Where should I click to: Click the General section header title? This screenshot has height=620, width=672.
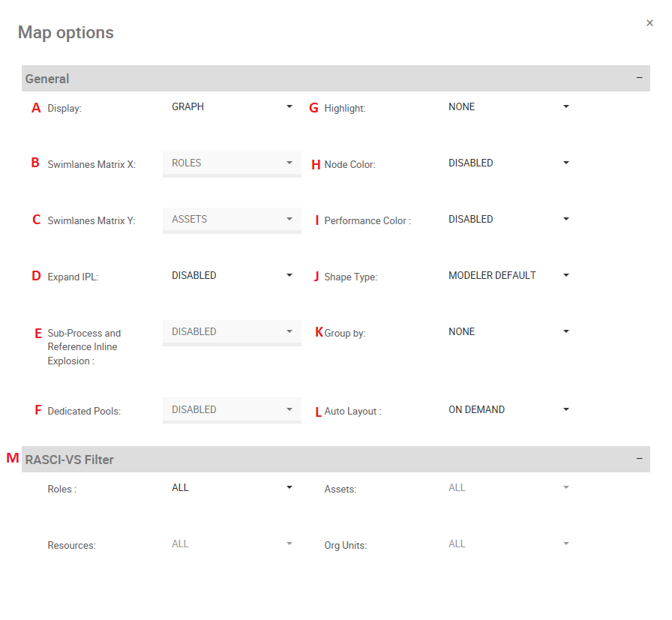[x=47, y=79]
